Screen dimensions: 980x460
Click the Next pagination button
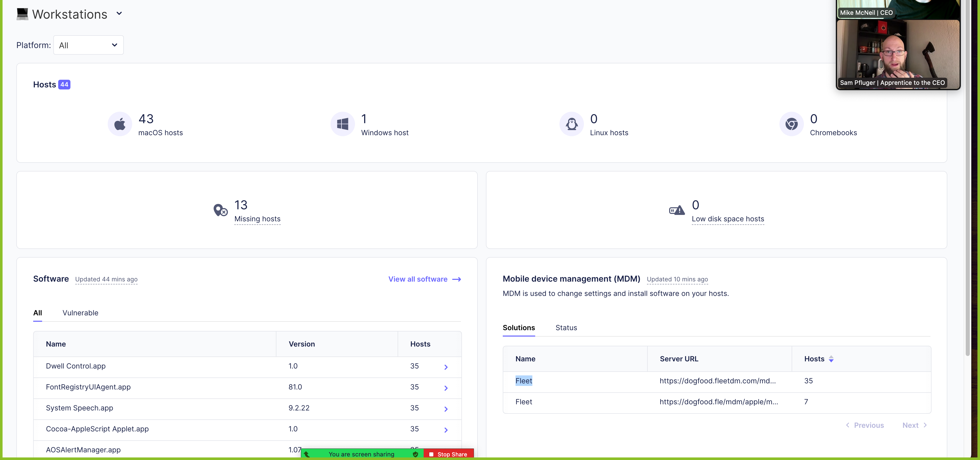[x=914, y=425]
